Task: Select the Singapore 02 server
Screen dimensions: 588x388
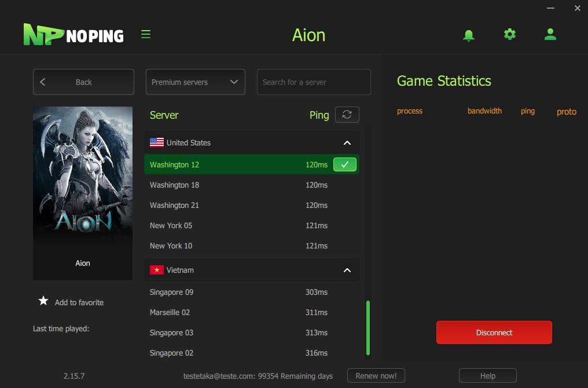Action: point(252,353)
